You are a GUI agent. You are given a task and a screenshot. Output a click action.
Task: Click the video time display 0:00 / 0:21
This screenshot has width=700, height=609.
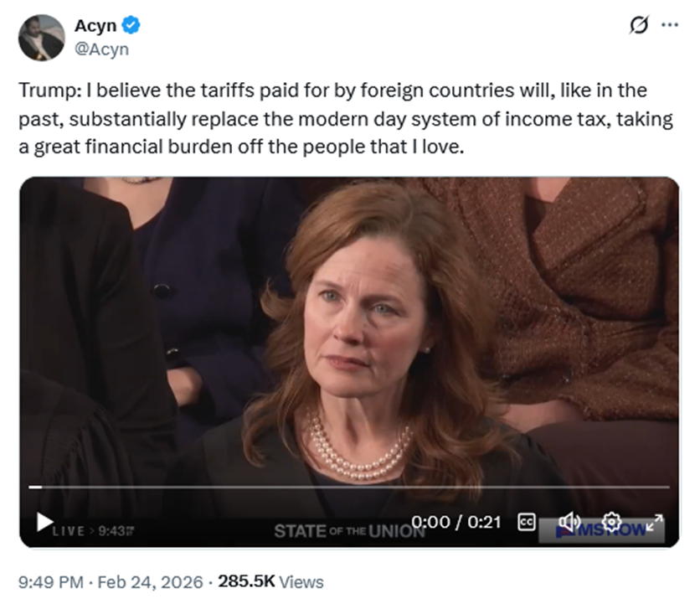click(456, 522)
